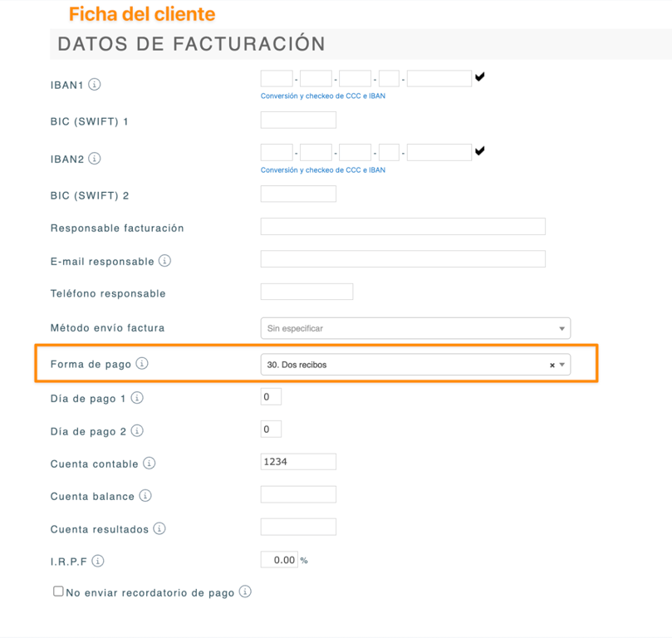Clear the 30. Dos recibos selection
The height and width of the screenshot is (638, 672).
(552, 365)
